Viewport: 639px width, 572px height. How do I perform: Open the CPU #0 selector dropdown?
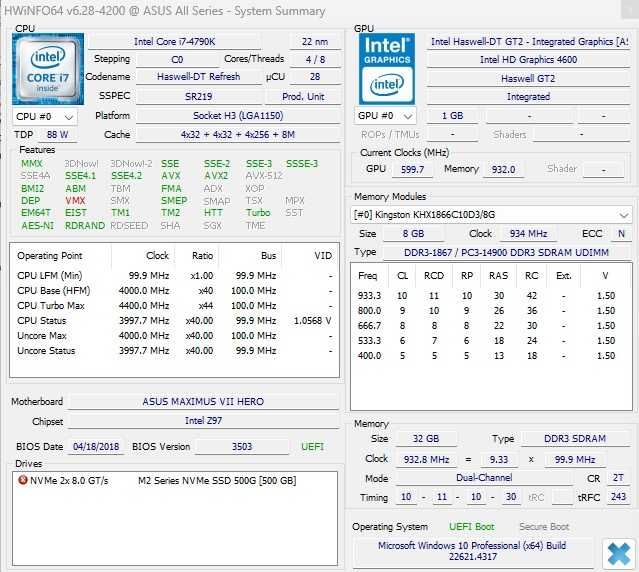click(45, 117)
